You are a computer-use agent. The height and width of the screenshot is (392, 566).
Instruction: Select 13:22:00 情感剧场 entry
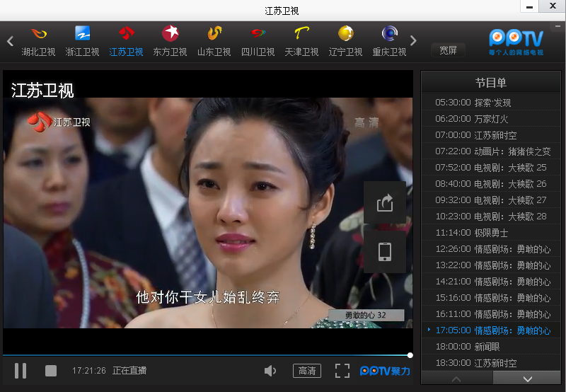[x=491, y=265]
